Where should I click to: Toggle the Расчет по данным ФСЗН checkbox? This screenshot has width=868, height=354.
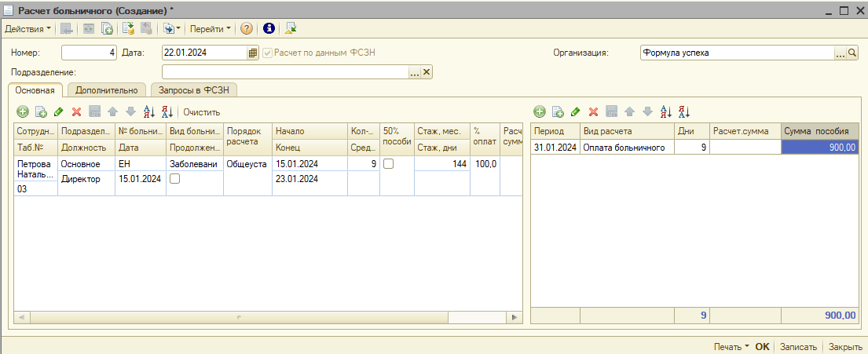pos(268,53)
